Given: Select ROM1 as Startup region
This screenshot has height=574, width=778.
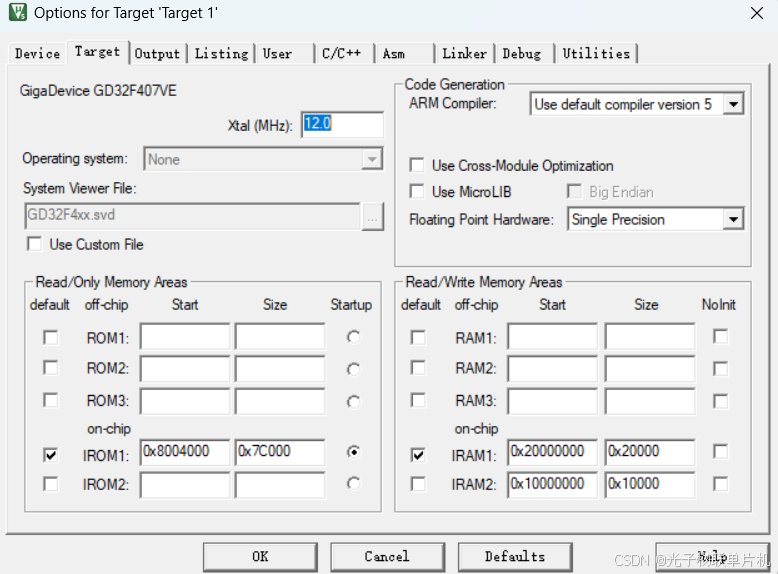Looking at the screenshot, I should (x=353, y=337).
